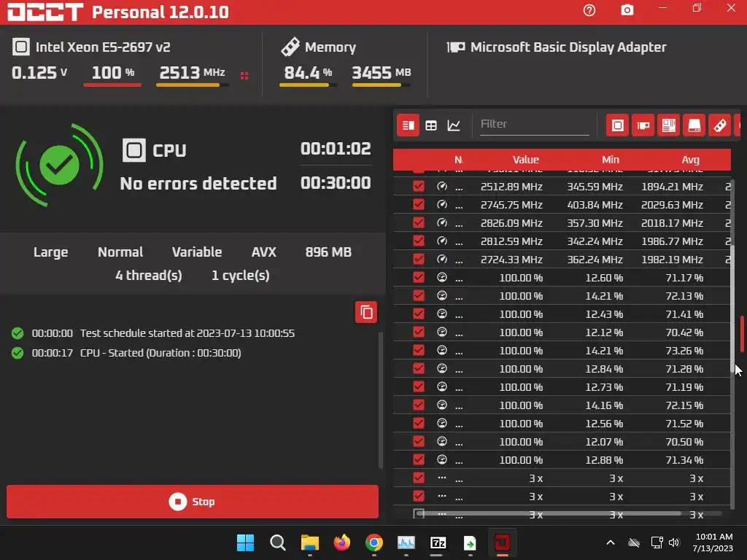
Task: Click the Variable load setting
Action: 197,252
